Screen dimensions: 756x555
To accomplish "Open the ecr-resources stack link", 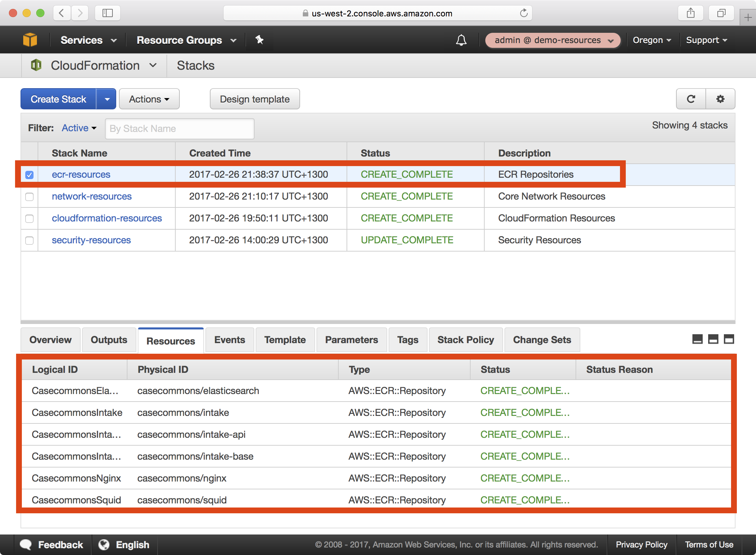I will coord(81,175).
